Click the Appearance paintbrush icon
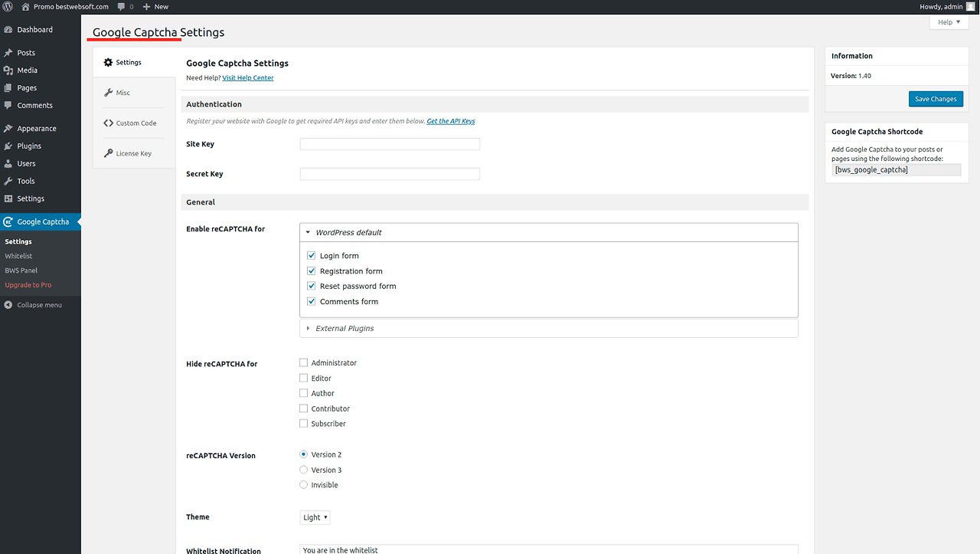 click(8, 129)
